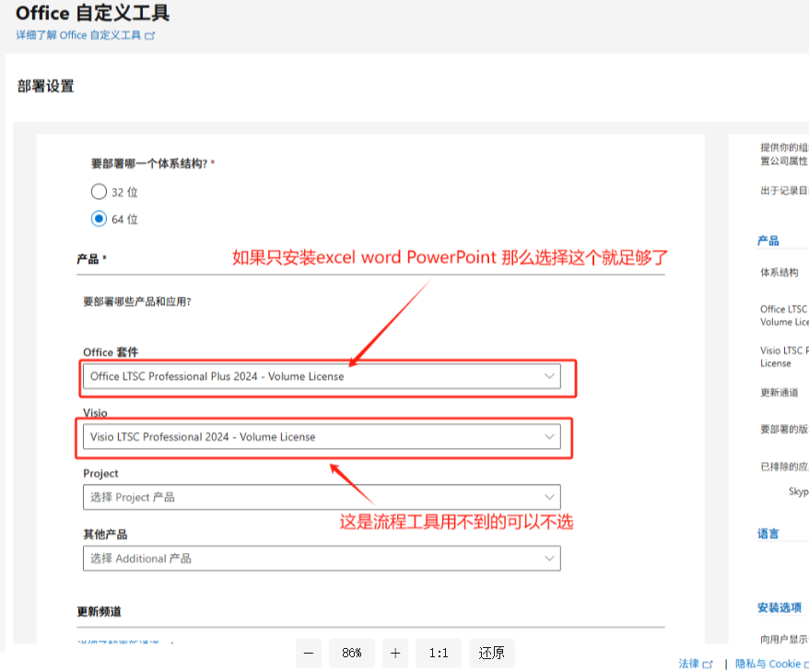The image size is (809, 672).
Task: Click the 86% zoom level indicator
Action: click(x=351, y=653)
